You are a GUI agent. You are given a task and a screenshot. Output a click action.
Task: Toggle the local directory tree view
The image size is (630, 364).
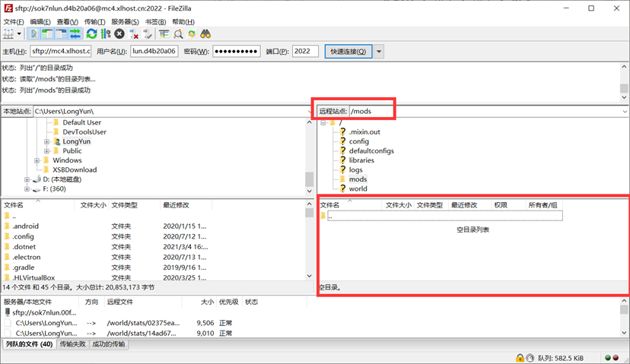pos(47,34)
